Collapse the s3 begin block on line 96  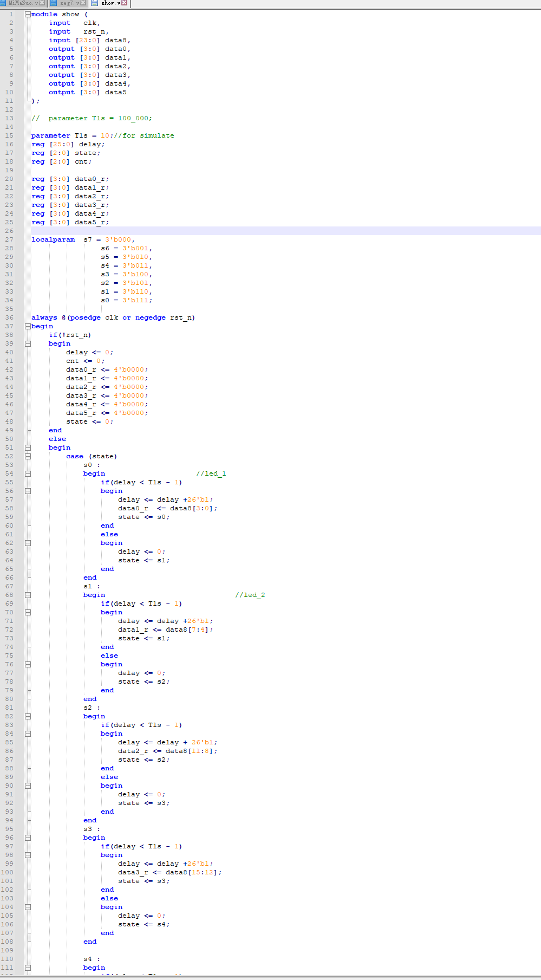tap(28, 838)
